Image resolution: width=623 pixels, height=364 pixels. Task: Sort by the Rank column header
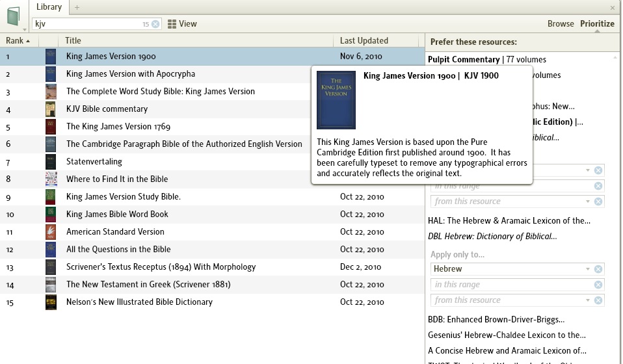18,40
